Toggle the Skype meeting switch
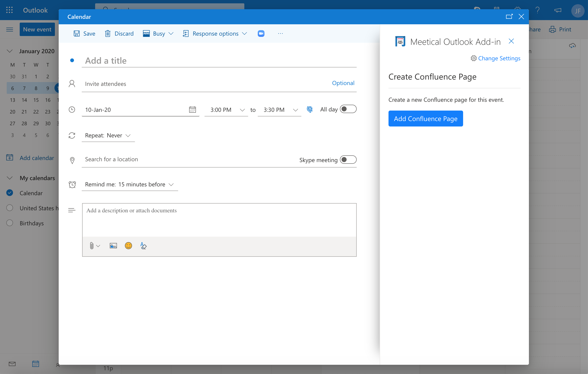The image size is (588, 374). point(348,160)
